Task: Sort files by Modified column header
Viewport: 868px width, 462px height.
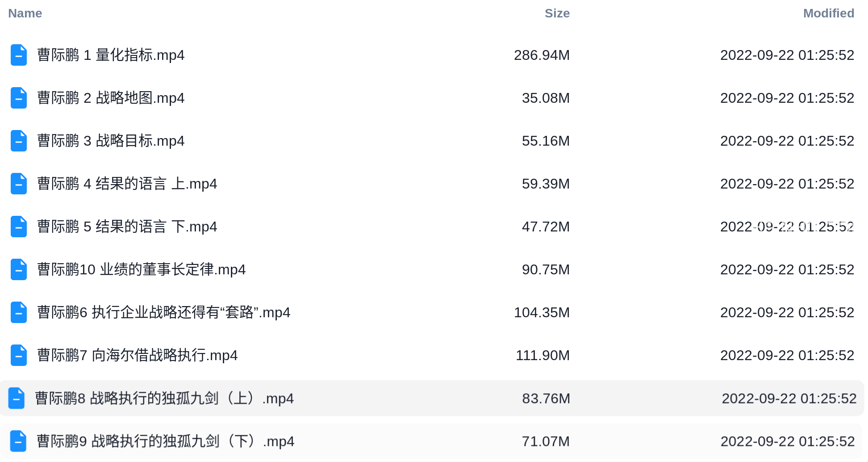Action: [829, 13]
